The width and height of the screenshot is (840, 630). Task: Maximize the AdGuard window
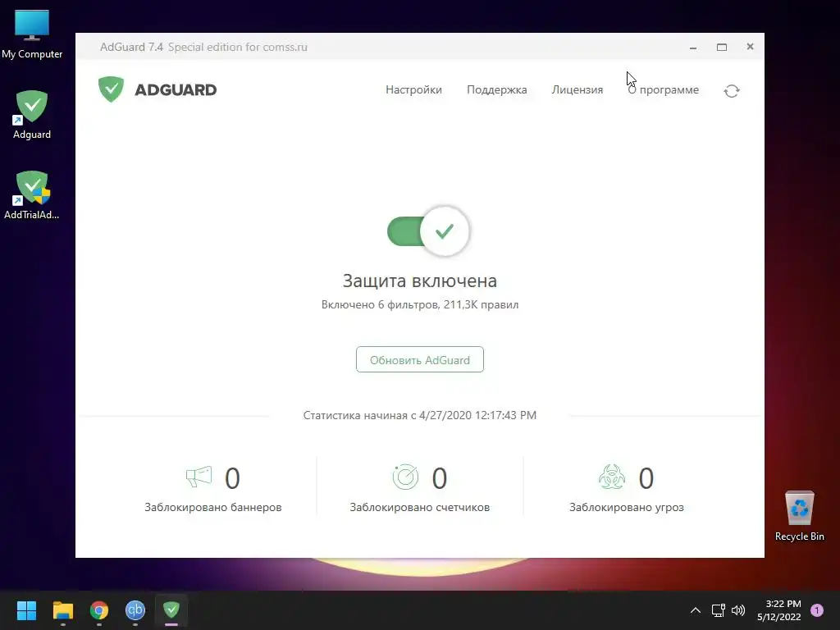point(722,47)
